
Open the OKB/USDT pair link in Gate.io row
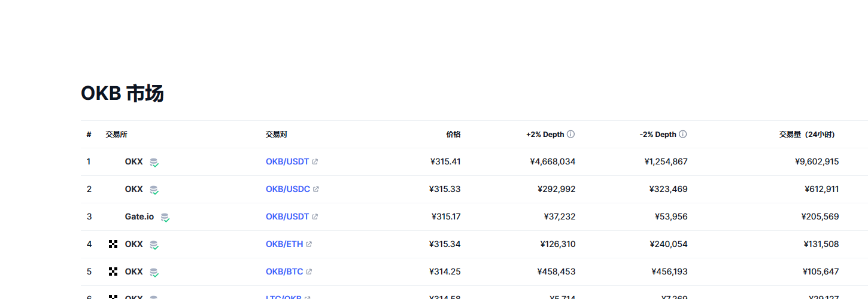point(287,216)
